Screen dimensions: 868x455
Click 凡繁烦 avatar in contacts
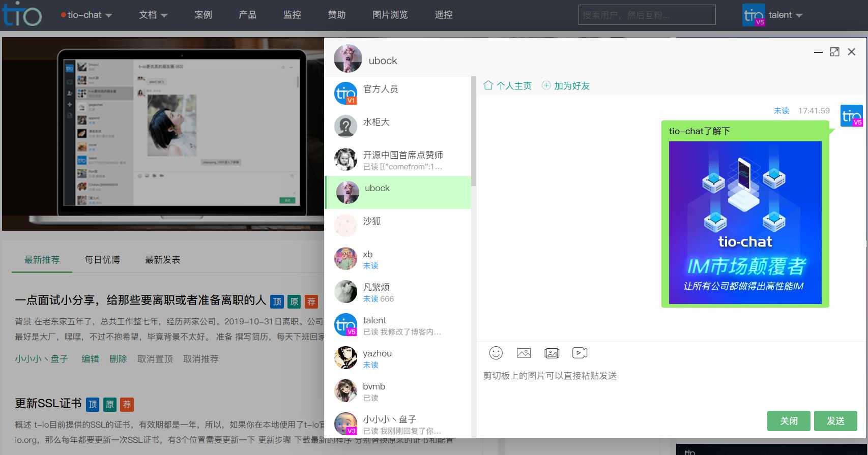345,291
